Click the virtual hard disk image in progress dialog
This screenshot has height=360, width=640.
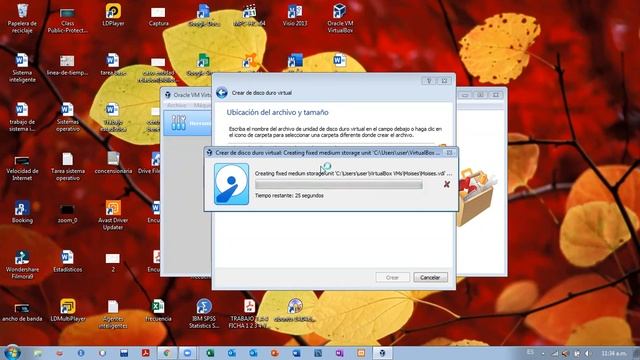(231, 184)
